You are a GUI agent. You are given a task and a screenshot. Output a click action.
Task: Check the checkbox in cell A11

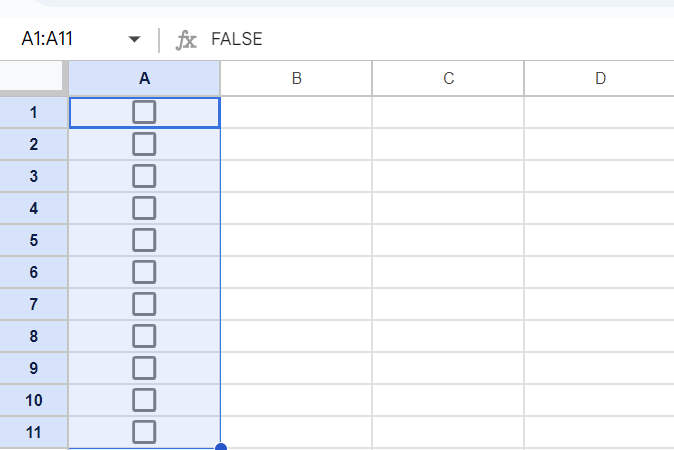144,432
